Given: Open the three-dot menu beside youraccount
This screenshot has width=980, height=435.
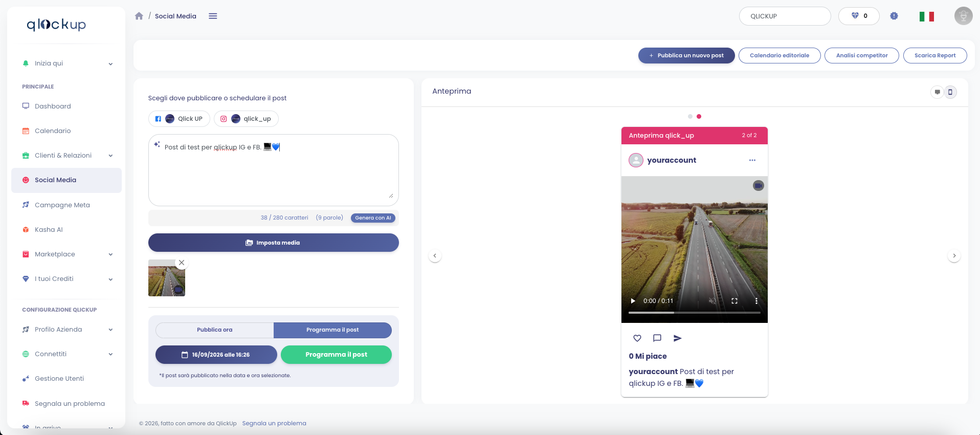Looking at the screenshot, I should point(752,160).
